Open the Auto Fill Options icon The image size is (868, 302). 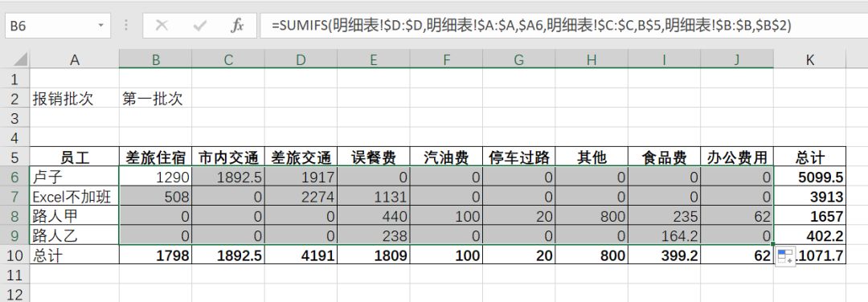[786, 257]
